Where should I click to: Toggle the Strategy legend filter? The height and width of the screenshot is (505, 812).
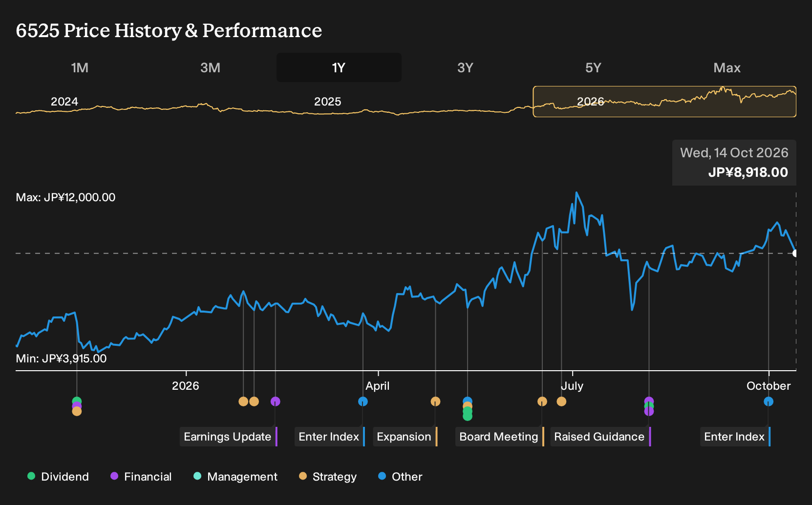[328, 477]
